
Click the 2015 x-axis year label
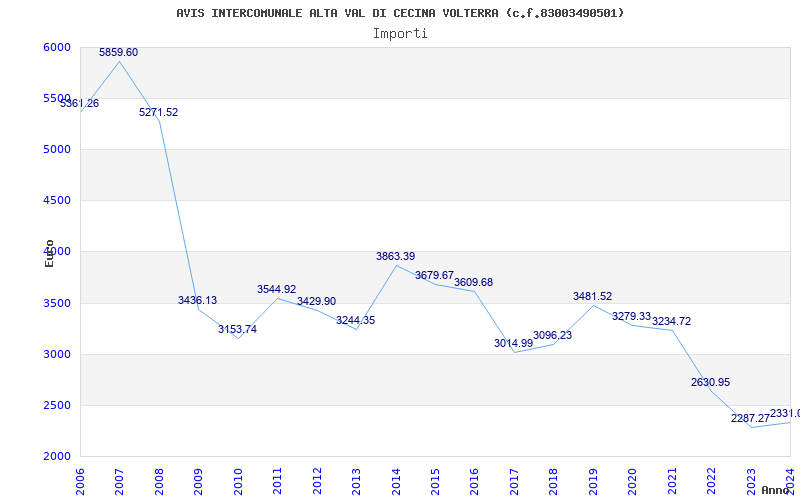click(x=435, y=481)
